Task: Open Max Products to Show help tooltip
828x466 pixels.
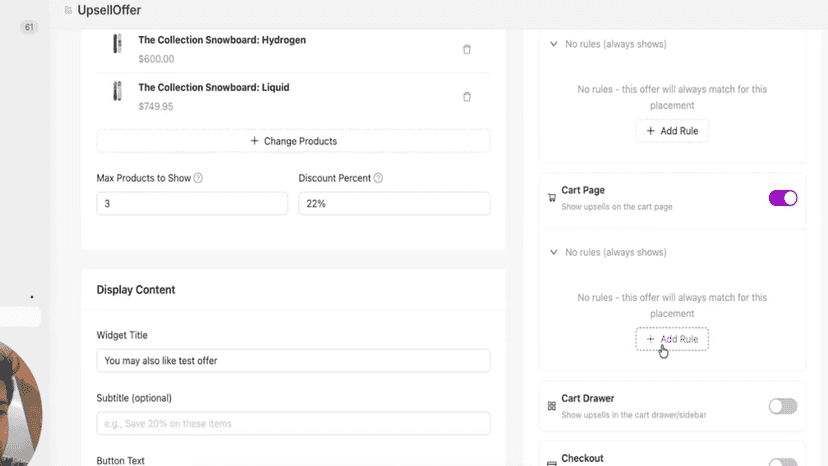Action: 198,178
